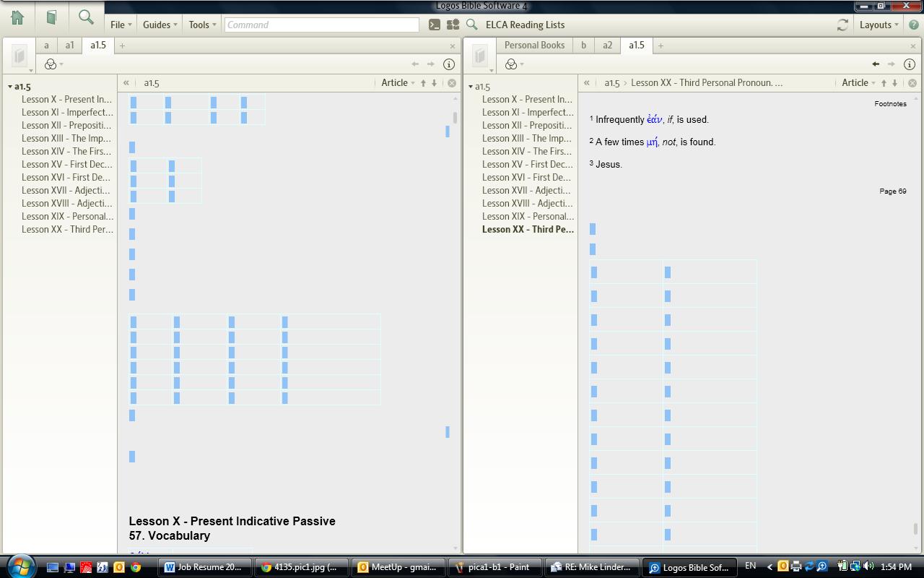The width and height of the screenshot is (924, 578).
Task: Select Lesson XIX in right contents tree
Action: point(528,217)
